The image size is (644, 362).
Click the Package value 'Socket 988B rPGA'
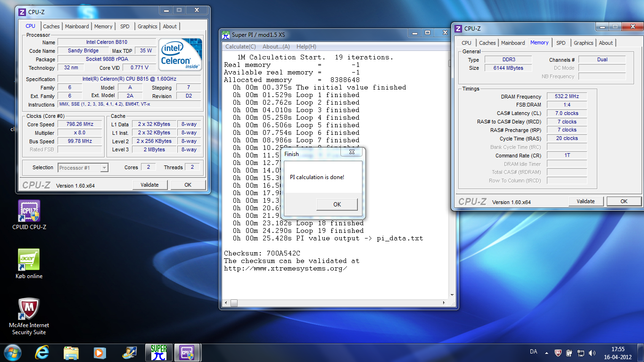[107, 59]
